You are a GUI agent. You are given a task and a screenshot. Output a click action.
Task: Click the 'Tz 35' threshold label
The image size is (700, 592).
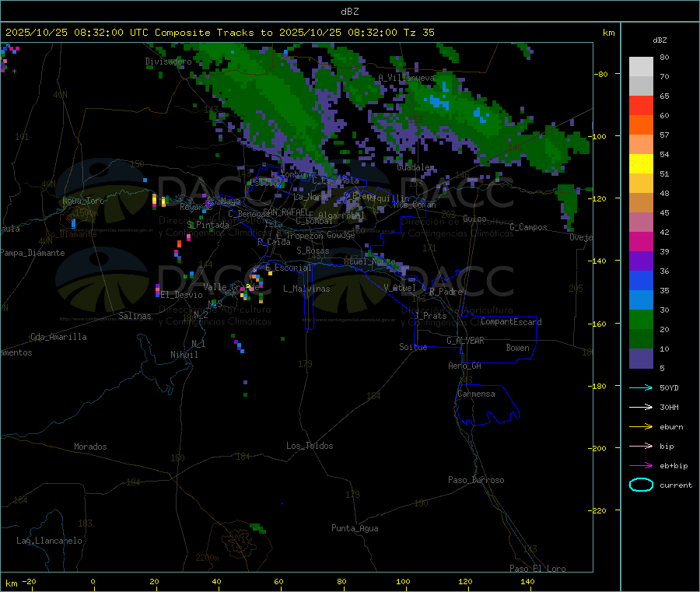coord(418,33)
